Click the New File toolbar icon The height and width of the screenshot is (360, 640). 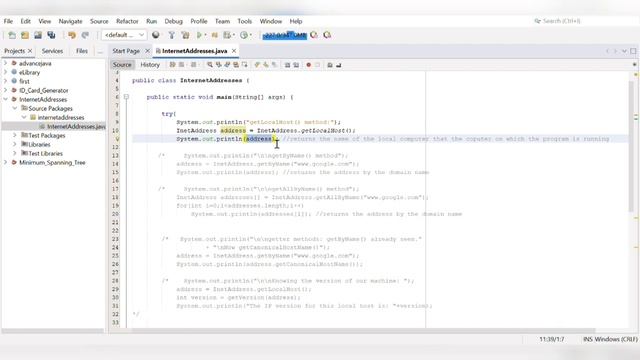coord(12,35)
